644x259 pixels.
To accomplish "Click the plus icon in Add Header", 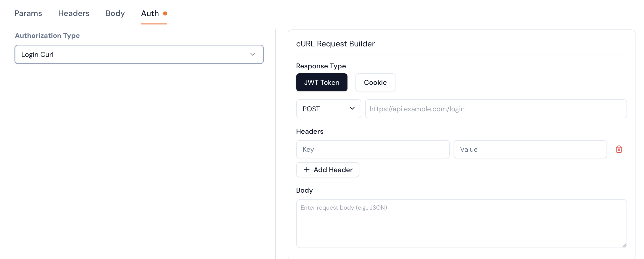I will [x=307, y=170].
